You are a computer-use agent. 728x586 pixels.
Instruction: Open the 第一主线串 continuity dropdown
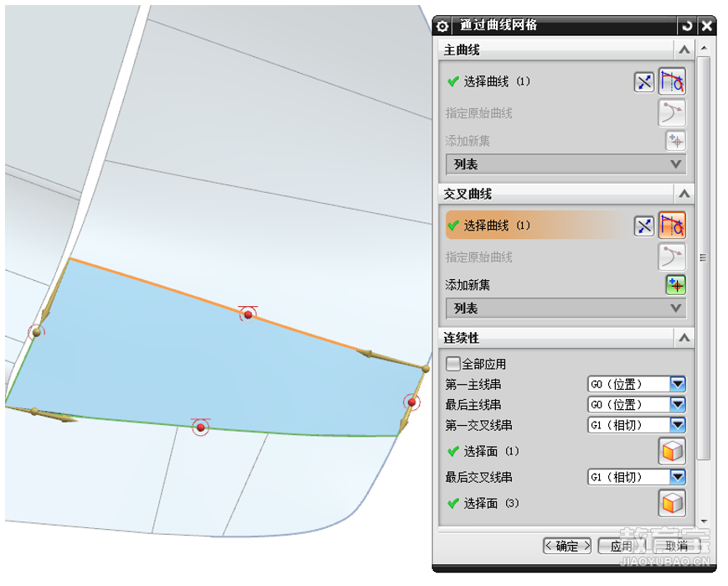[x=678, y=384]
